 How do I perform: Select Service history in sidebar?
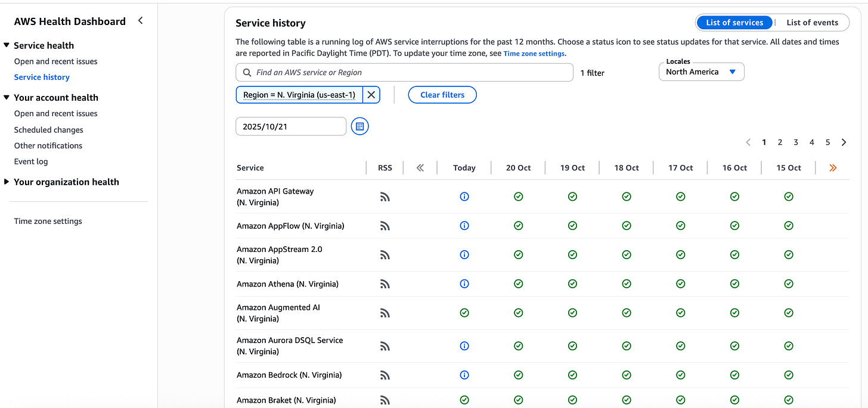[42, 77]
